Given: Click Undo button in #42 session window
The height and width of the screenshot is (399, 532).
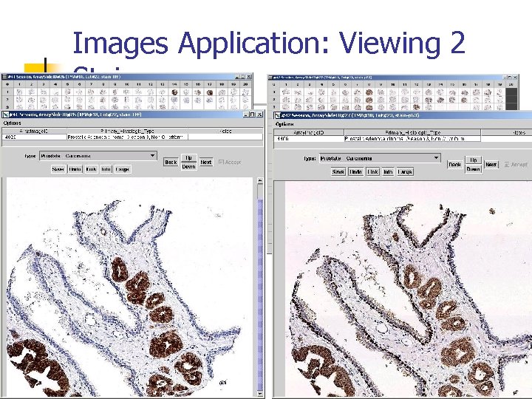Looking at the screenshot, I should click(x=355, y=171).
